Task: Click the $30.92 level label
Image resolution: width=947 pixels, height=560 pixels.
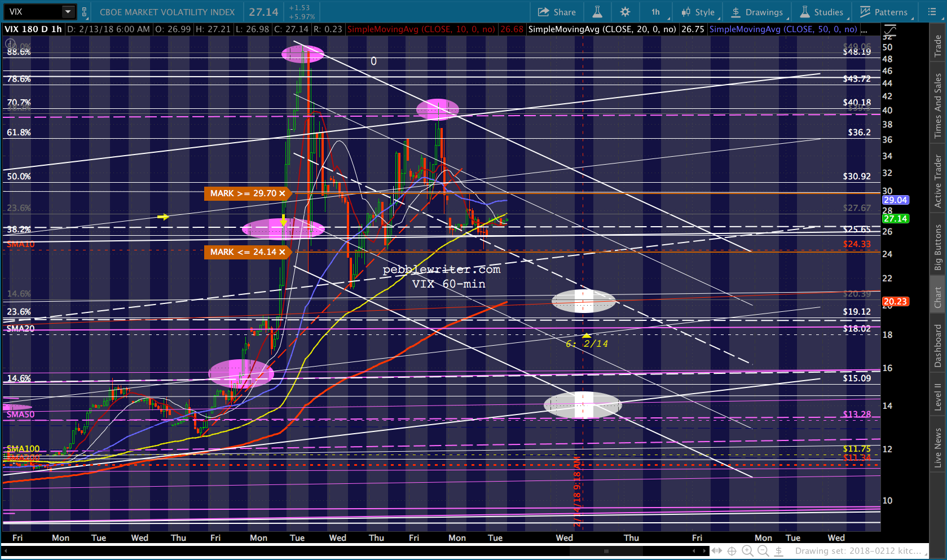Action: tap(857, 177)
